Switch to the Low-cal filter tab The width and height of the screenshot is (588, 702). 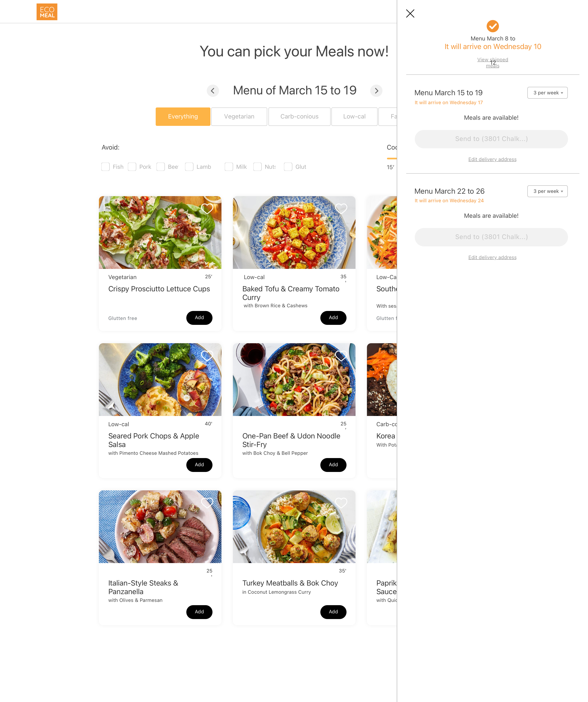354,117
